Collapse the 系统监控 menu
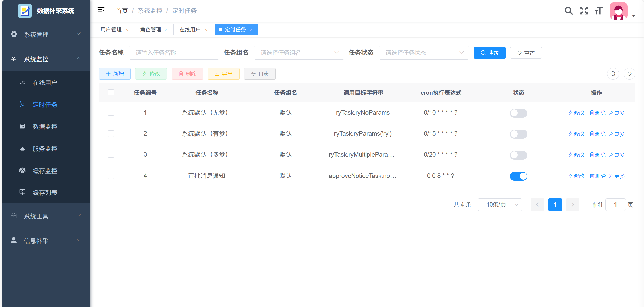Image resolution: width=644 pixels, height=307 pixels. pos(46,59)
